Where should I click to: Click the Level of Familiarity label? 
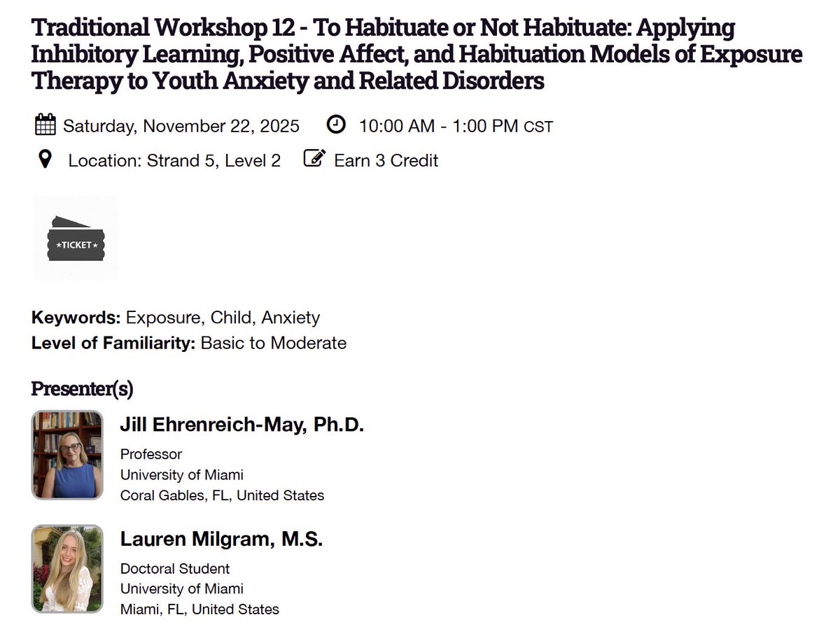click(x=113, y=343)
